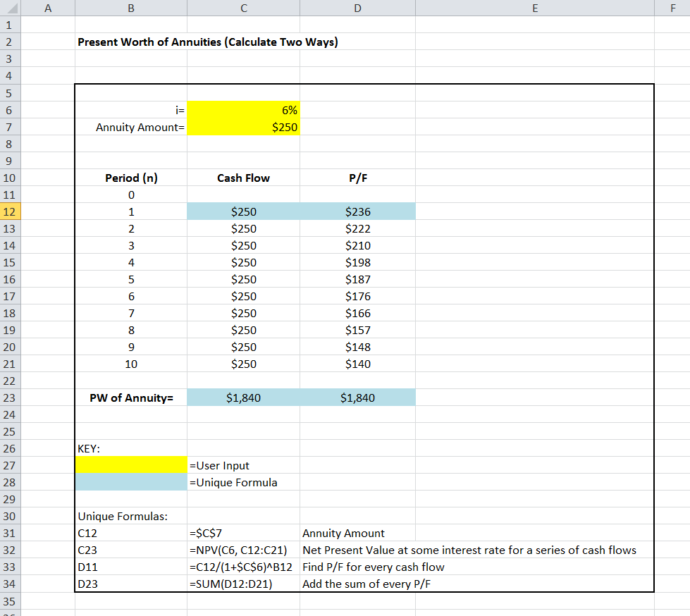Click the yellow $250 Annuity Amount input cell
Screen dimensions: 690x616
tap(243, 128)
